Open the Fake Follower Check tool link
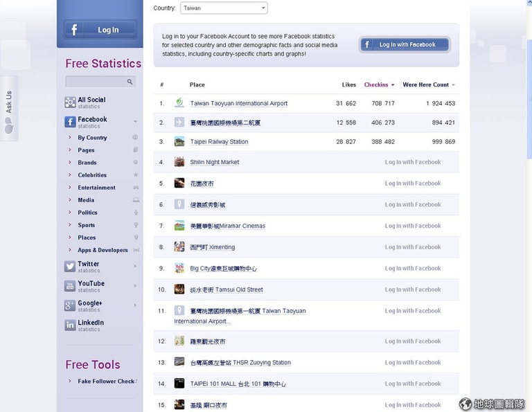The image size is (532, 412). [107, 381]
